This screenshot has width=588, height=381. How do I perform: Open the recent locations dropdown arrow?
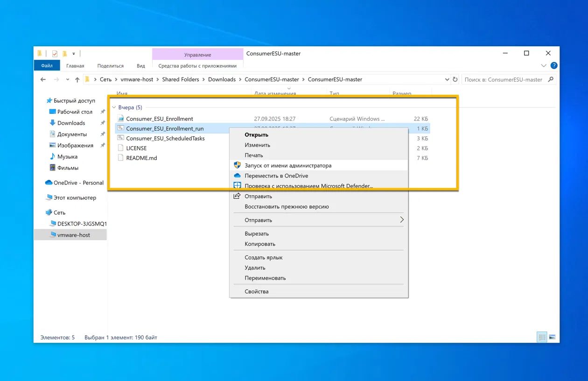point(68,79)
